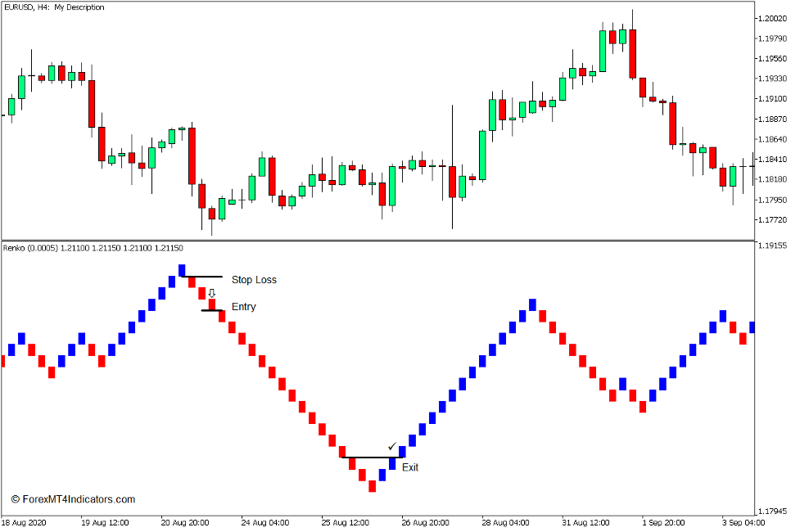Click the checkmark icon above the Exit label

(x=391, y=446)
